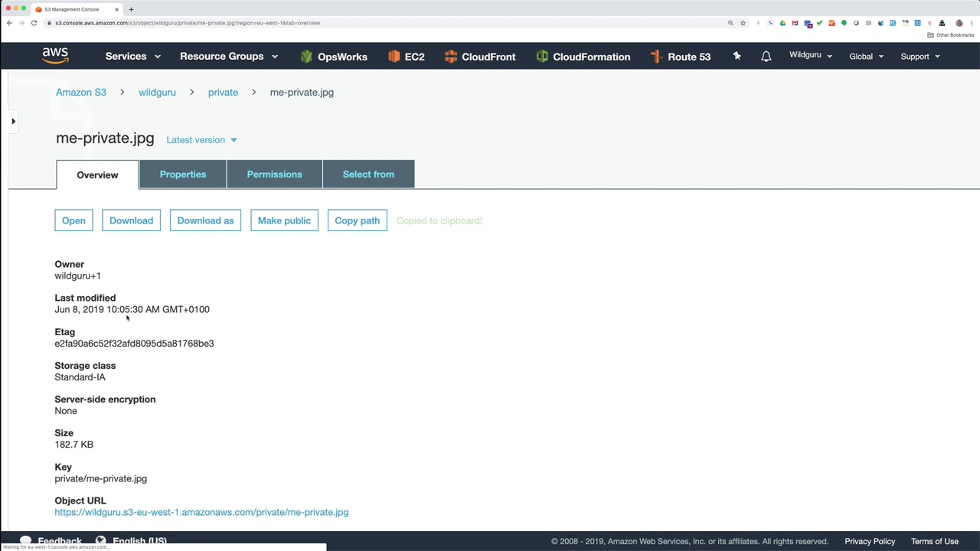Click the pin shortcuts icon

click(x=737, y=56)
